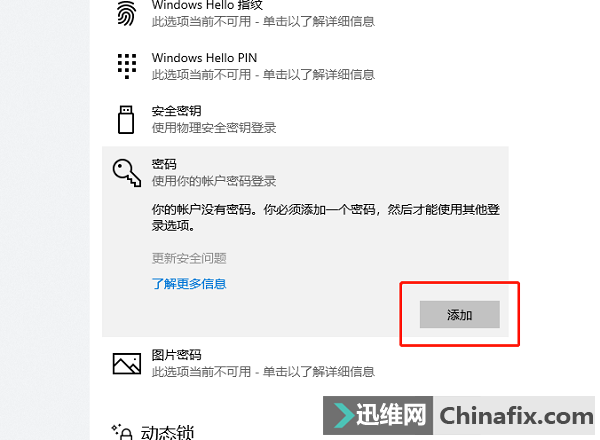
Task: Click the 更新安全问题 link
Action: click(x=189, y=258)
